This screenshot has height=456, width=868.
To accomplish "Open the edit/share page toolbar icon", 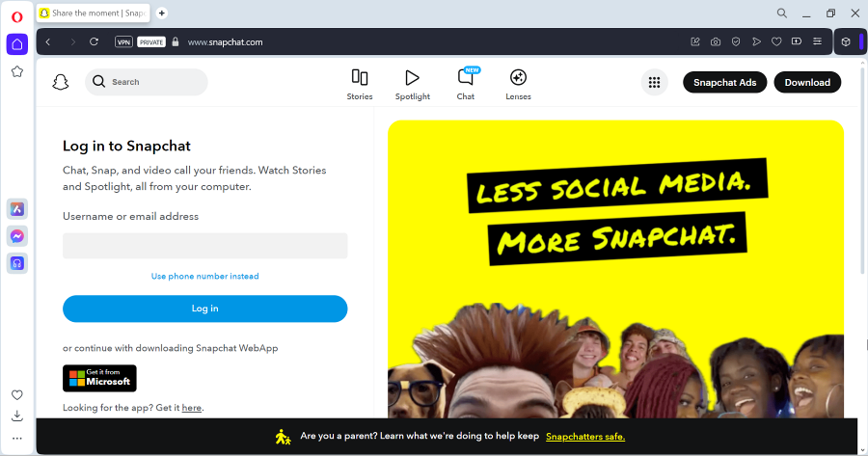I will tap(695, 42).
